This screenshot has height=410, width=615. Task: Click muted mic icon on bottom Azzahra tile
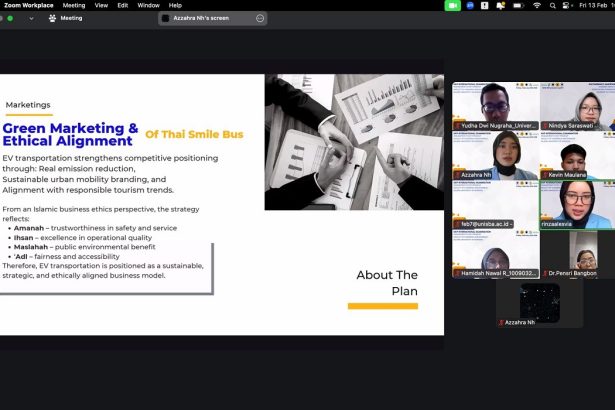click(x=501, y=323)
